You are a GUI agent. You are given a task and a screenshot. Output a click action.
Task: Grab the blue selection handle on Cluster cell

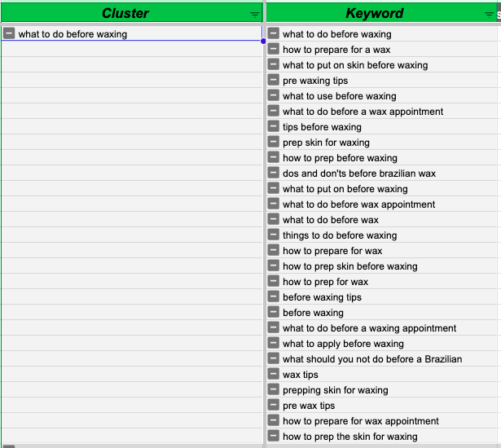click(263, 42)
